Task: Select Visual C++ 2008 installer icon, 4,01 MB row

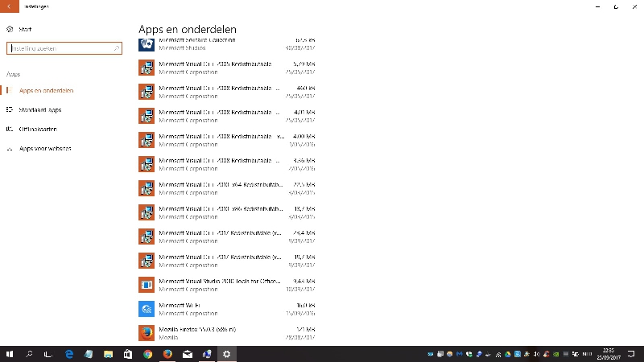Action: click(147, 116)
